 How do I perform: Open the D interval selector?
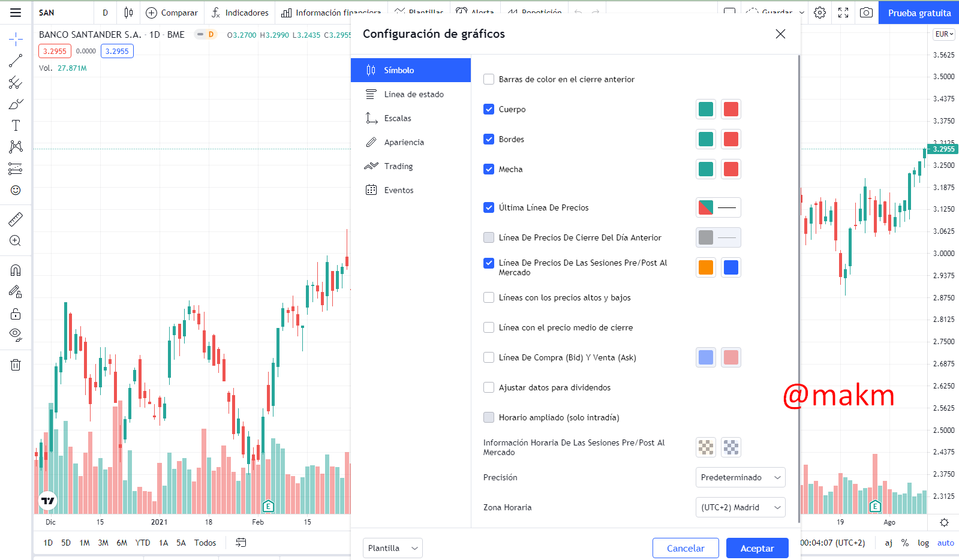105,13
